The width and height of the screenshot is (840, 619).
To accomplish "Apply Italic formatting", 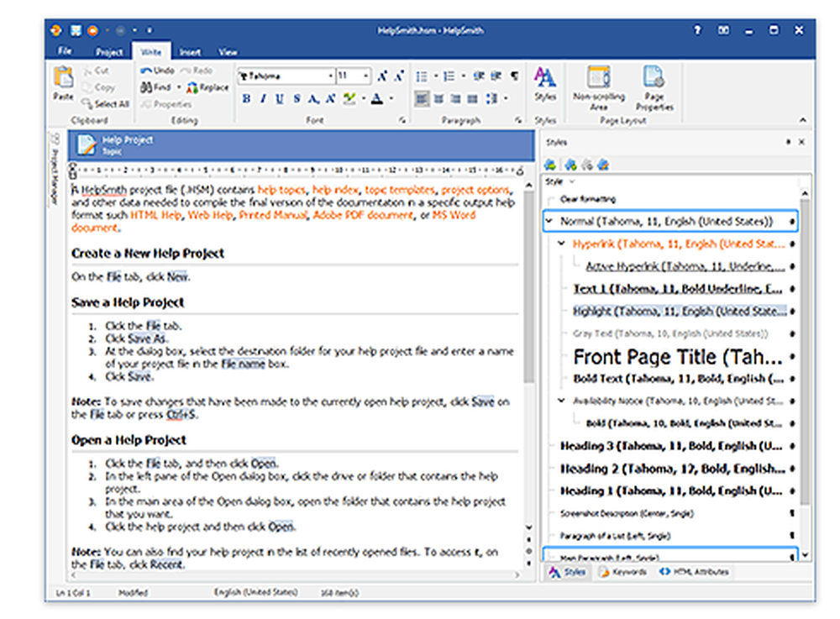I will [263, 98].
